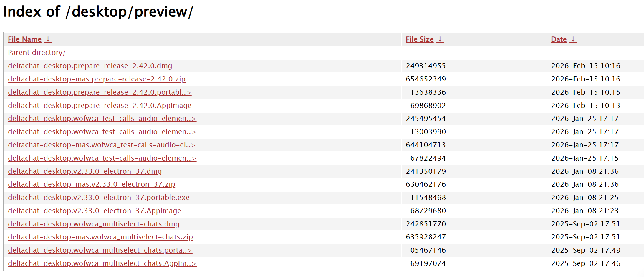Open truncated wofwca_multiselect-chats.porta.. link
The image size is (644, 277).
click(100, 250)
